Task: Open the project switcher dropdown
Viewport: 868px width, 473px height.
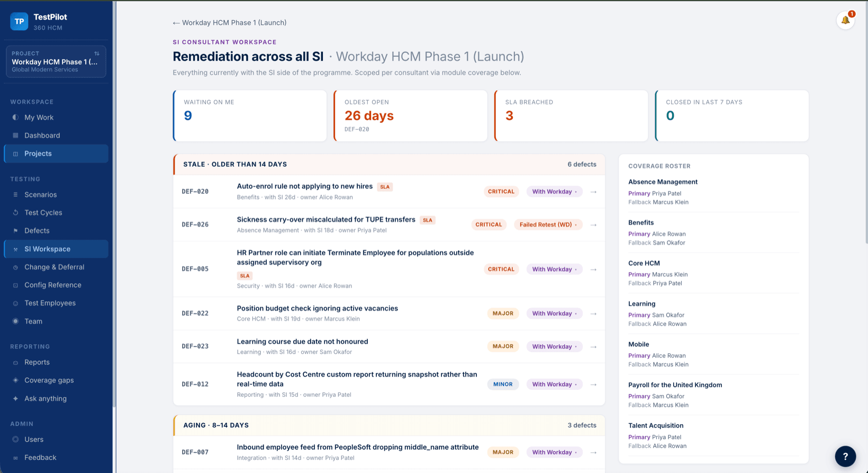Action: (x=56, y=61)
